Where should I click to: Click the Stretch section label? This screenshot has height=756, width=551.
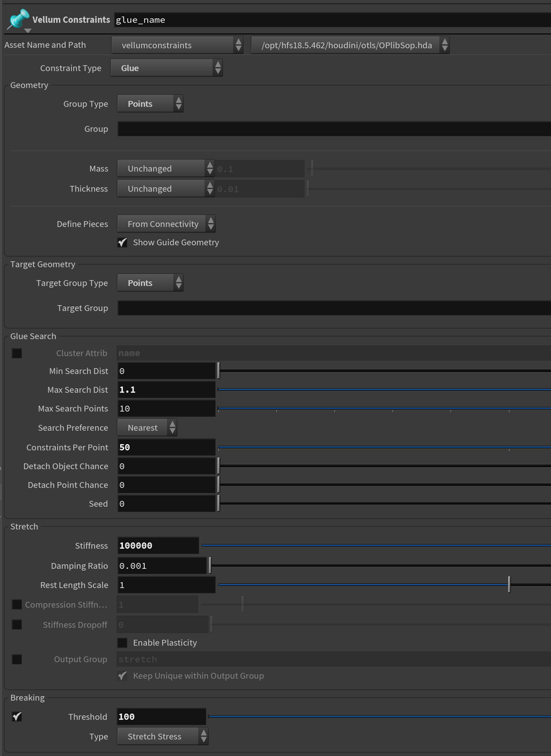coord(25,527)
